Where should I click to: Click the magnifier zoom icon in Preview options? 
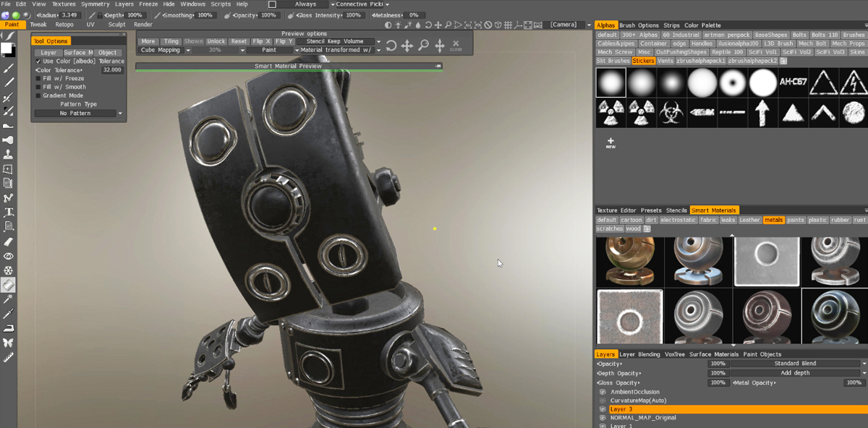tap(423, 46)
